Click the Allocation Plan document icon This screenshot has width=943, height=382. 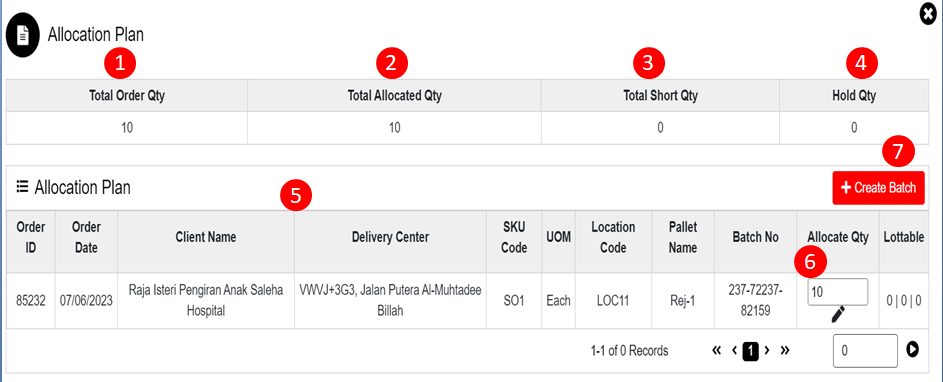23,36
